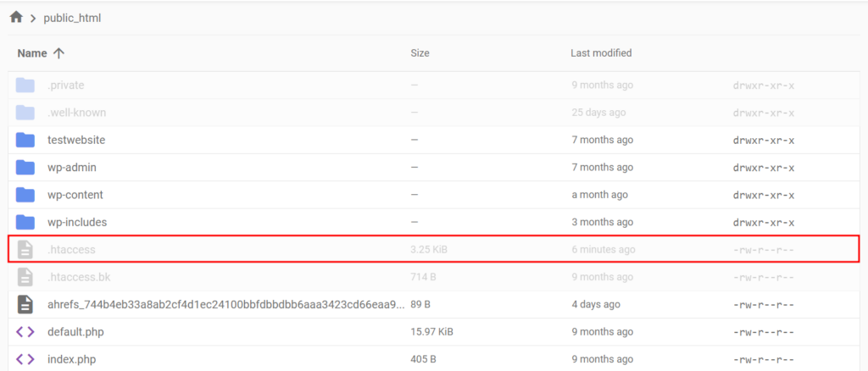Click the wp-admin '7 months ago' time

click(x=603, y=168)
